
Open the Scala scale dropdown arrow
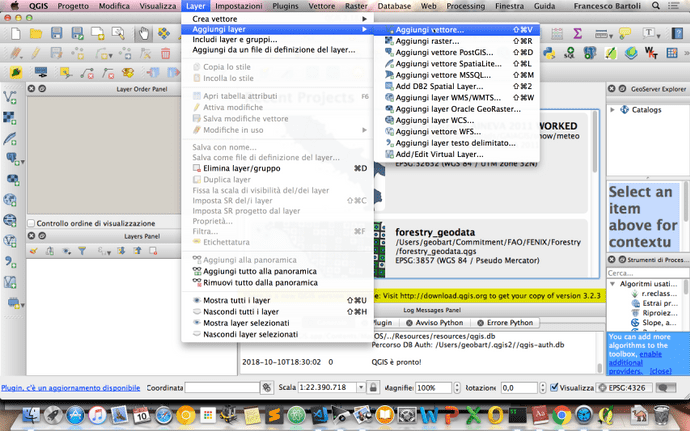click(360, 387)
